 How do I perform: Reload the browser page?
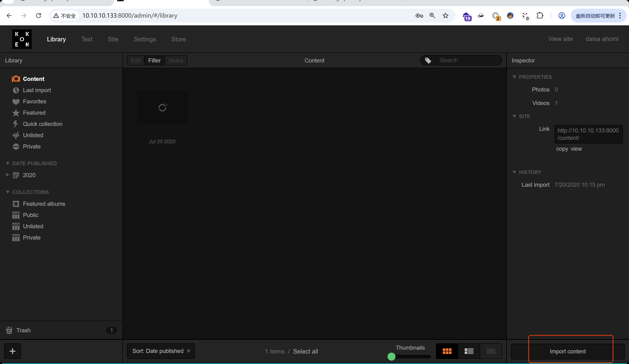(38, 16)
